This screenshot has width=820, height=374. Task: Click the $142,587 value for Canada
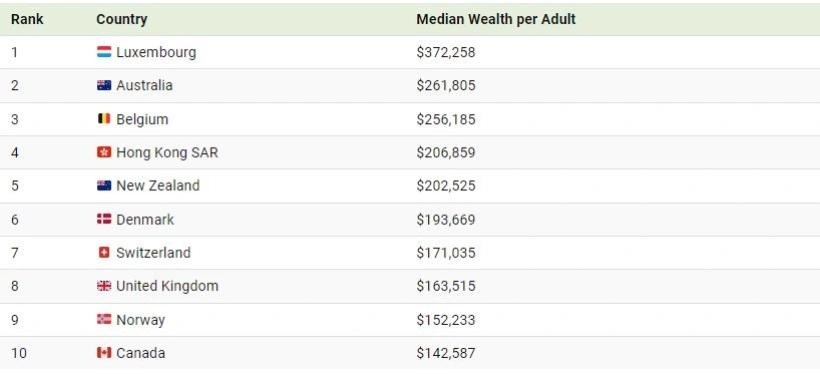[x=446, y=353]
